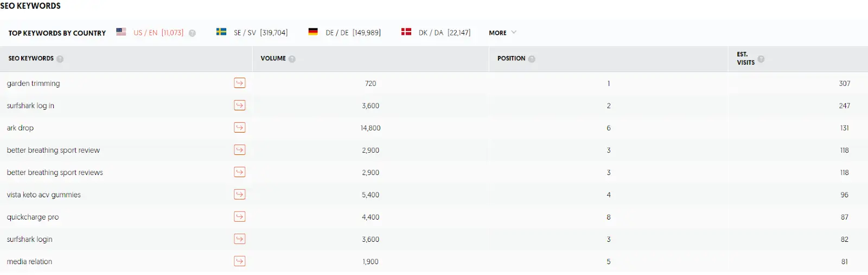
Task: Select the US / EN country tab
Action: click(150, 33)
